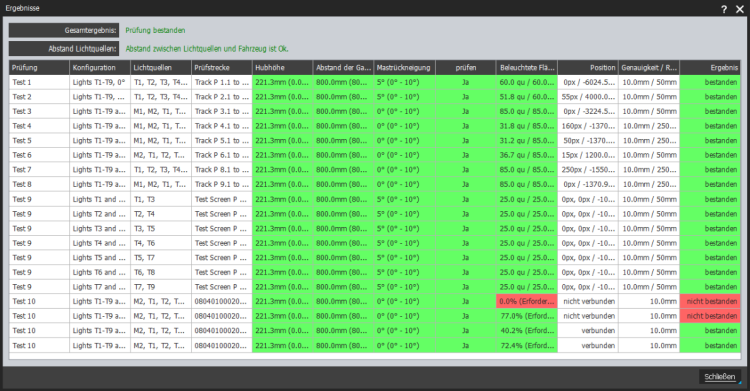Click the '72.4% (Erford...' cell
750x391 pixels.
(527, 346)
